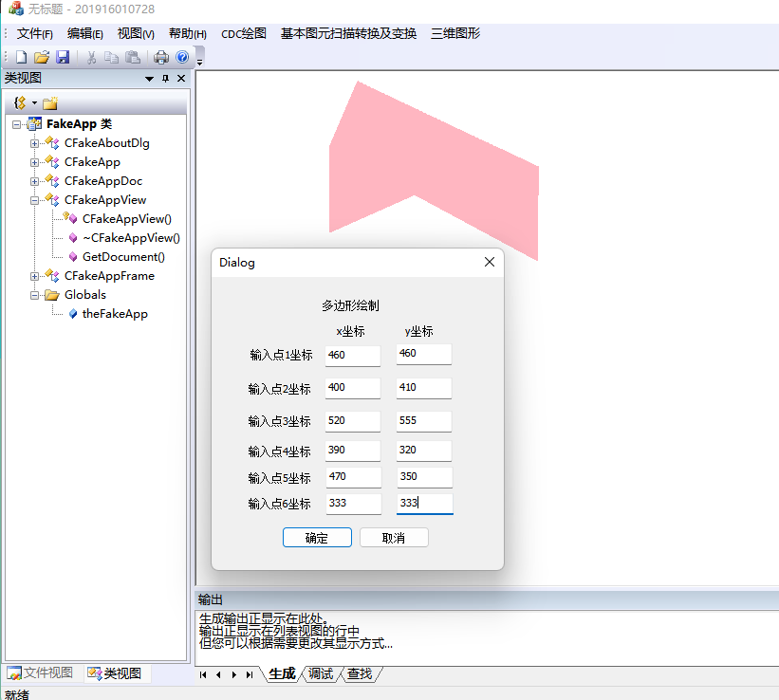Expand the CFakeApp tree node
Viewport: 779px width, 700px height.
click(x=33, y=161)
